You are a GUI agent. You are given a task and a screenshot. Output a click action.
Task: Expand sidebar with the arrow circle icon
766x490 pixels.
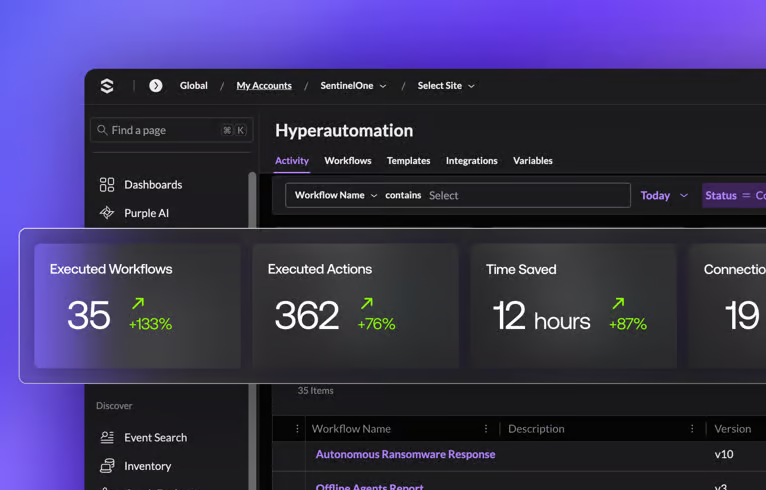tap(156, 86)
